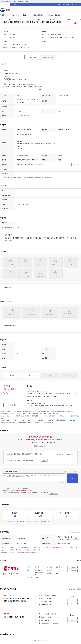Select the 모집요강 section tab
Screen dimensions: 81x644
pyautogui.click(x=8, y=19)
